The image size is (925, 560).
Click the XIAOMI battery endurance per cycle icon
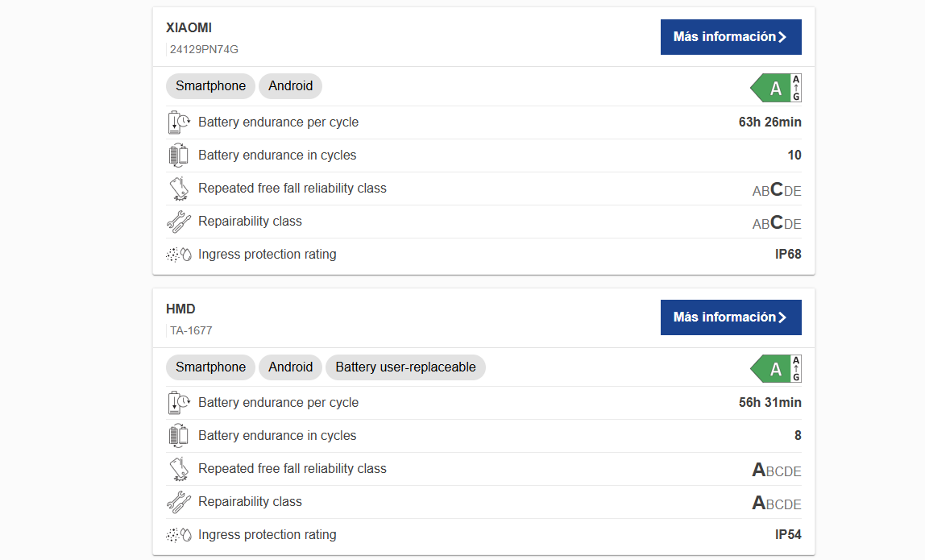pyautogui.click(x=179, y=122)
